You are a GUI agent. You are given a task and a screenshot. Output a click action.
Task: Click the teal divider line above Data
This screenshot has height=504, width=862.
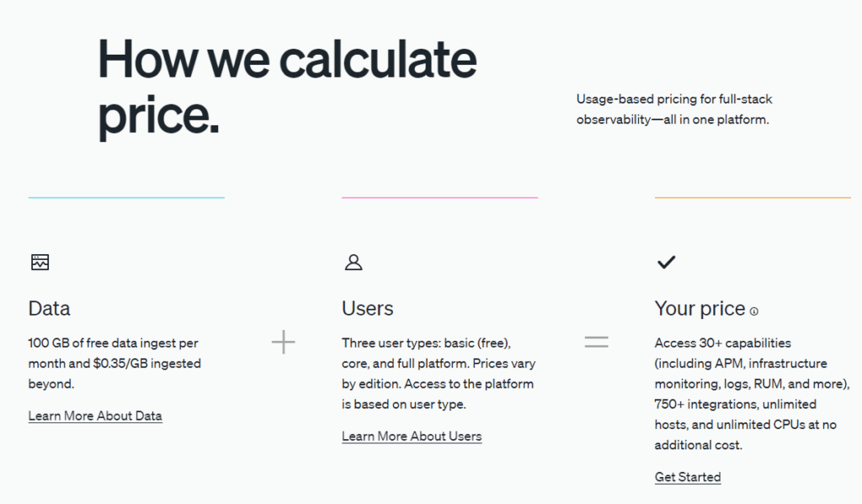[x=126, y=198]
